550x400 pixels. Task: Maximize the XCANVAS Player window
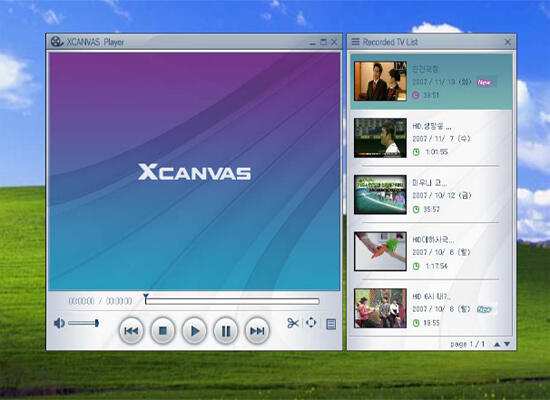pyautogui.click(x=323, y=42)
